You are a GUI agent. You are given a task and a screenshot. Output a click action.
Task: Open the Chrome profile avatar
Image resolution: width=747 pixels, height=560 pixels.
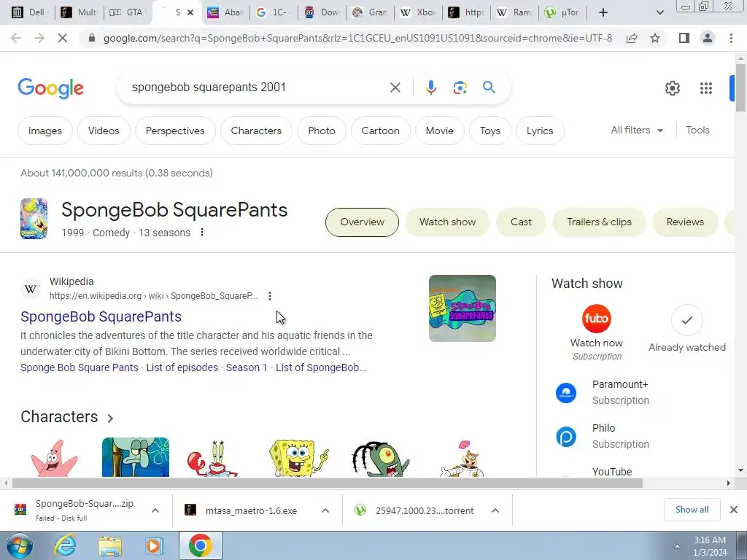pos(708,38)
